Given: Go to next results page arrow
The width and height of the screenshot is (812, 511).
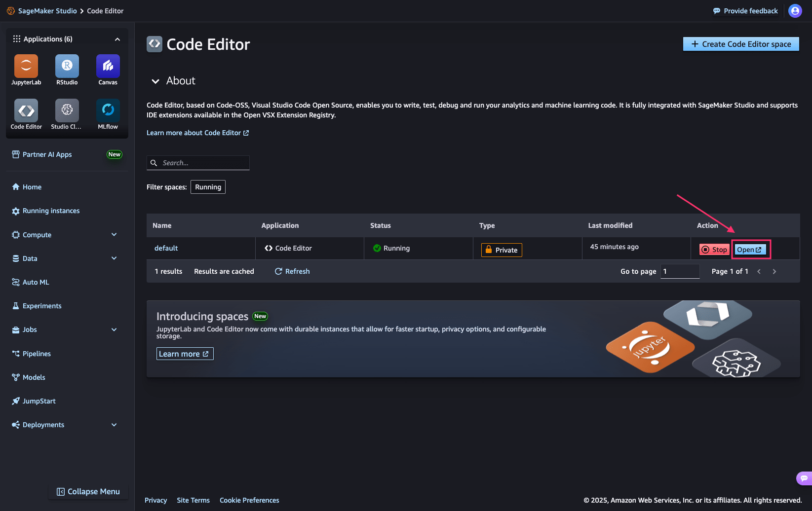Looking at the screenshot, I should click(774, 271).
